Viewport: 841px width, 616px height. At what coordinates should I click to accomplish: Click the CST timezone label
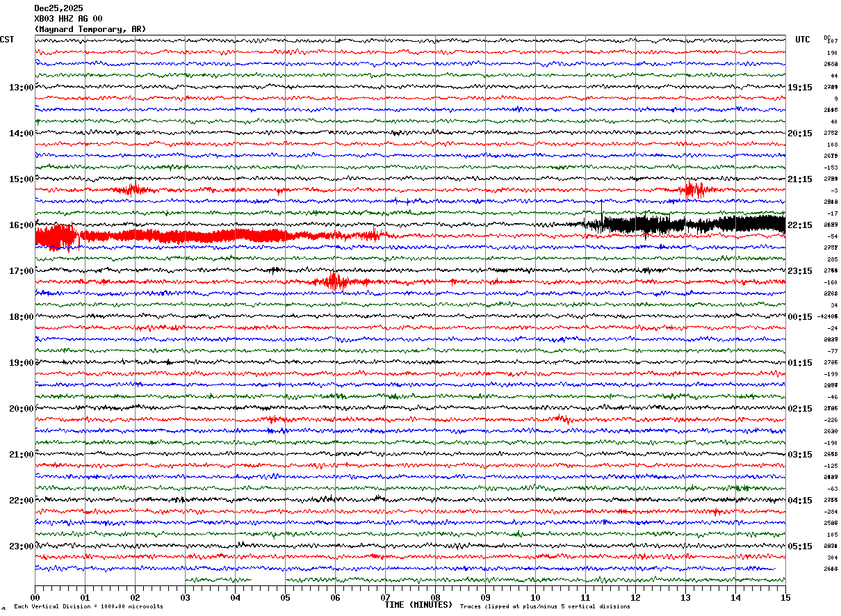7,40
